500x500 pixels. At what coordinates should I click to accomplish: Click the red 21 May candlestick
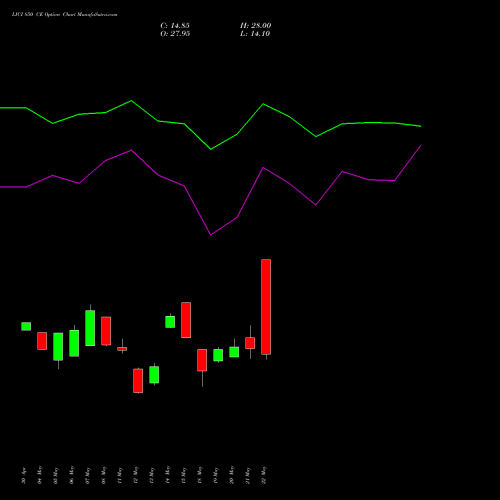[250, 343]
